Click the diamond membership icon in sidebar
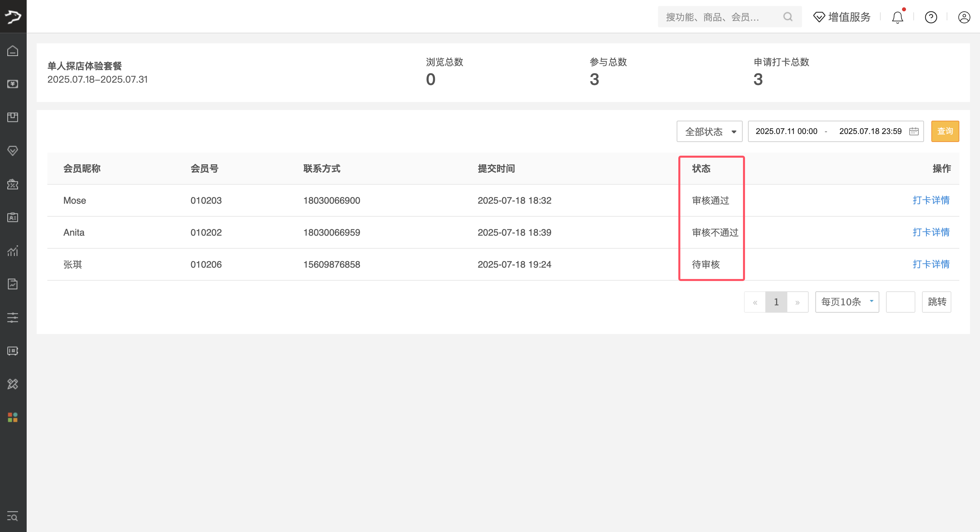Viewport: 980px width, 532px height. click(x=13, y=151)
